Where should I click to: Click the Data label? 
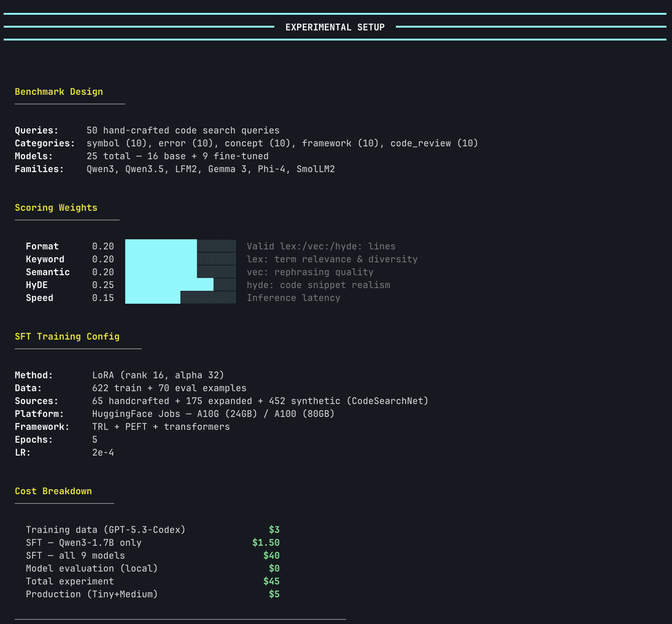[x=29, y=388]
